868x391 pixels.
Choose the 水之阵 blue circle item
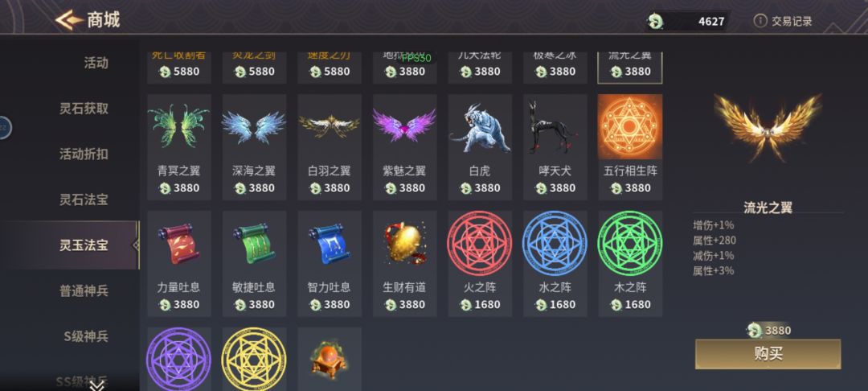click(555, 264)
